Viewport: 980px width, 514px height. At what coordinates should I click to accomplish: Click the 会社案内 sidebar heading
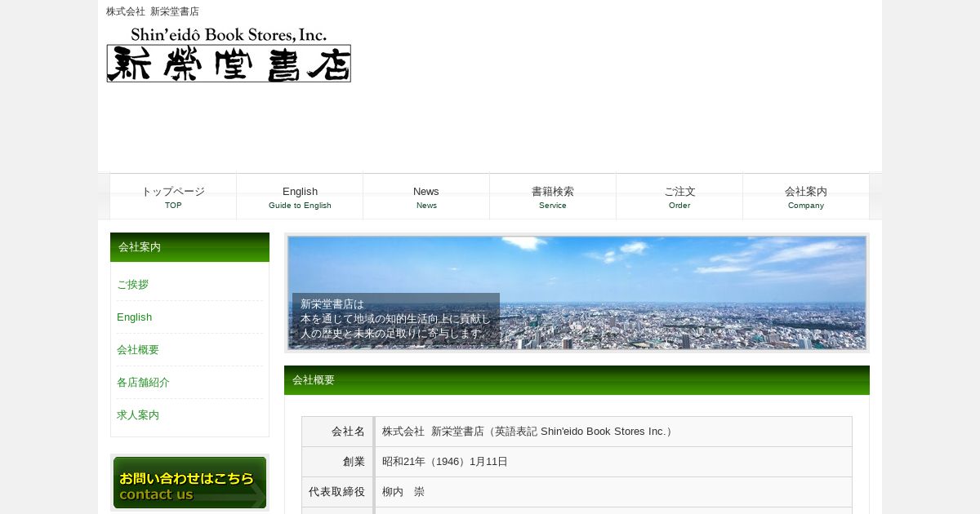[189, 247]
